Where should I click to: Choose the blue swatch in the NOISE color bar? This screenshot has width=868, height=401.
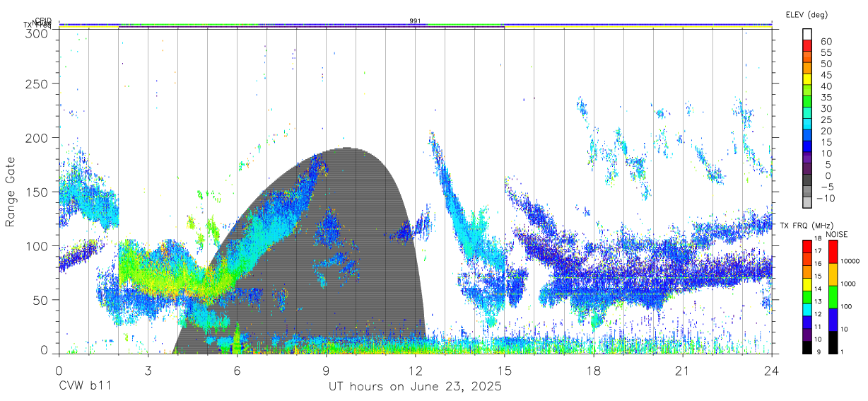[832, 320]
